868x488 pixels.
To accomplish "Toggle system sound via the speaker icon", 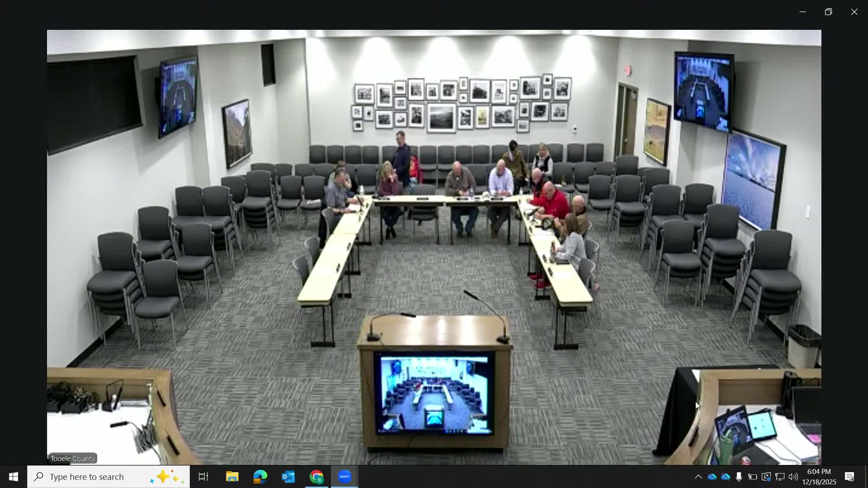I will [793, 476].
